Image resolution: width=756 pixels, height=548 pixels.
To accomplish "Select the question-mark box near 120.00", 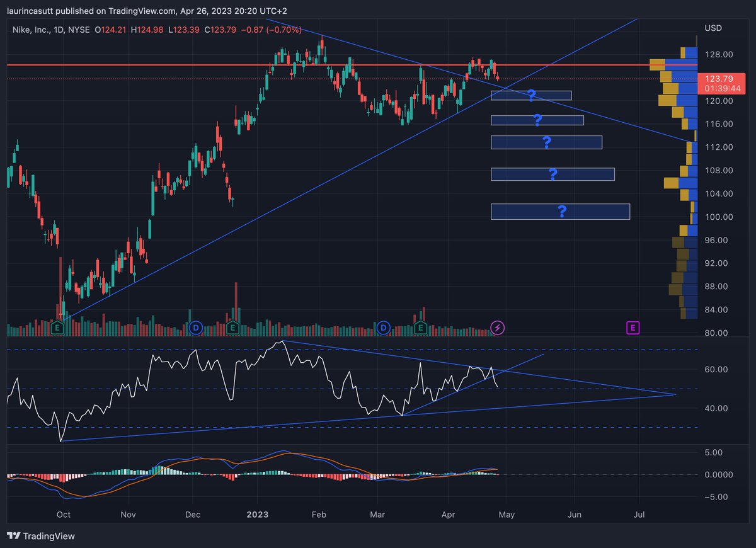I will (531, 96).
